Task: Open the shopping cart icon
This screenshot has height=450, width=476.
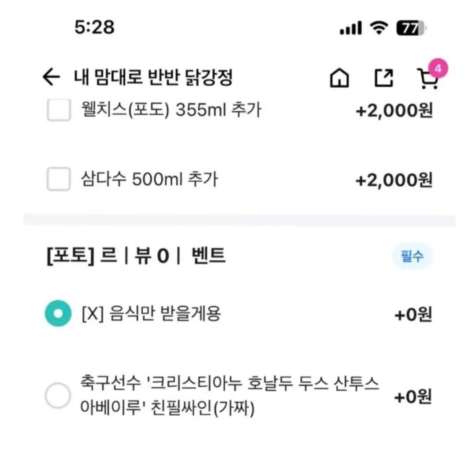Action: click(x=426, y=81)
